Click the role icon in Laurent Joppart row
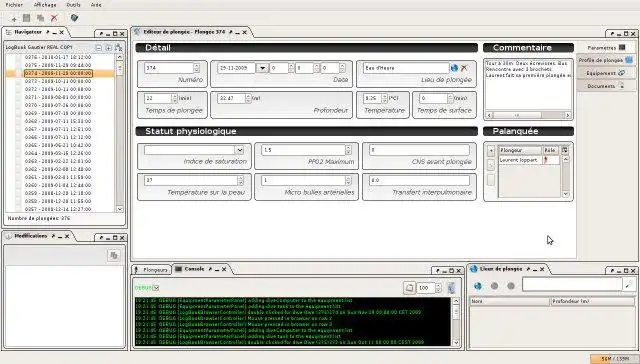This screenshot has height=364, width=640. [546, 160]
